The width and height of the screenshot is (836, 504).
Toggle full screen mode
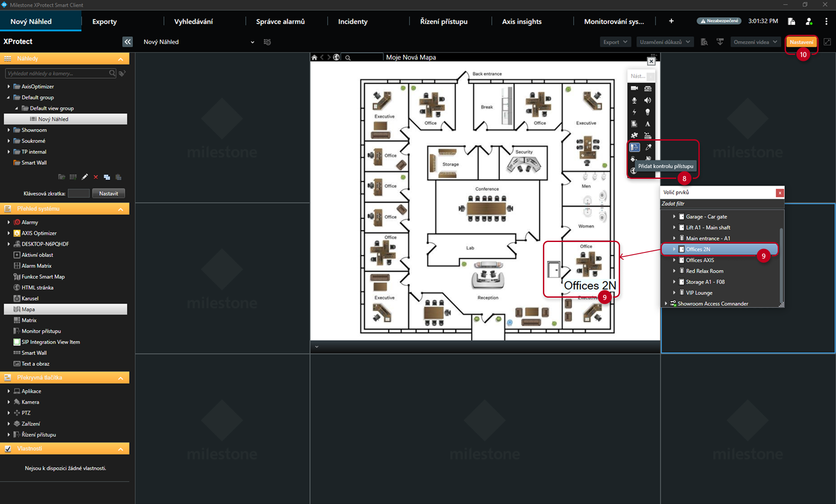click(x=827, y=42)
